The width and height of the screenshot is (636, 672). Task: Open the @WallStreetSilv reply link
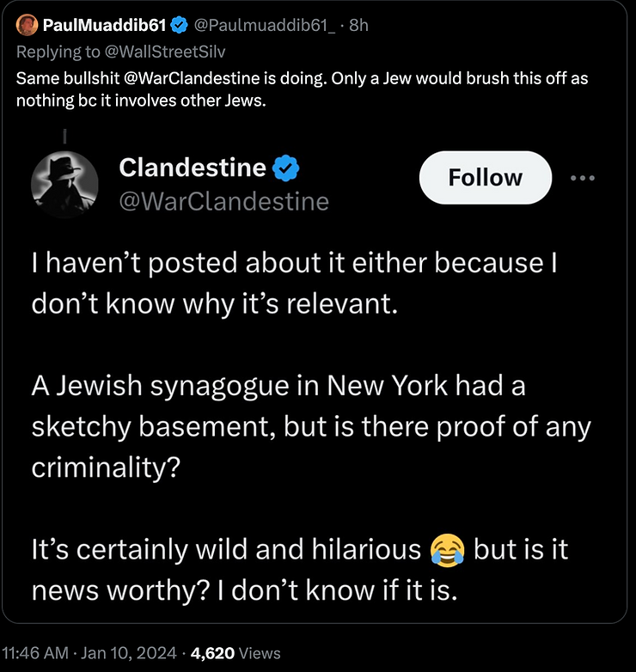click(163, 51)
